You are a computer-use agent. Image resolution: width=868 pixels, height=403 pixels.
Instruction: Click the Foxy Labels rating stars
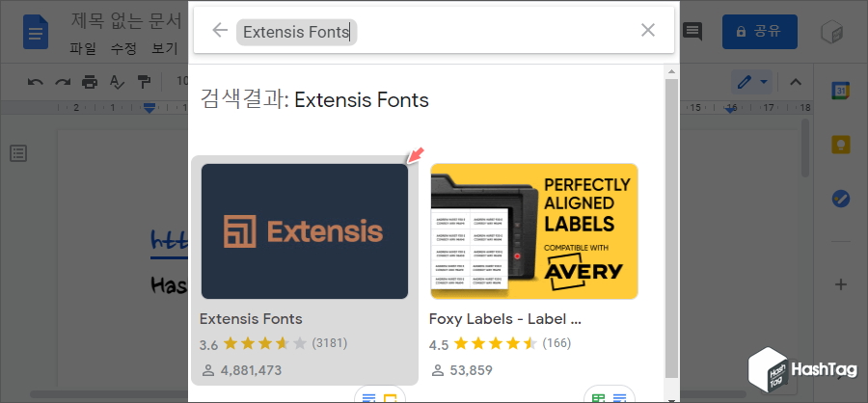pyautogui.click(x=496, y=344)
